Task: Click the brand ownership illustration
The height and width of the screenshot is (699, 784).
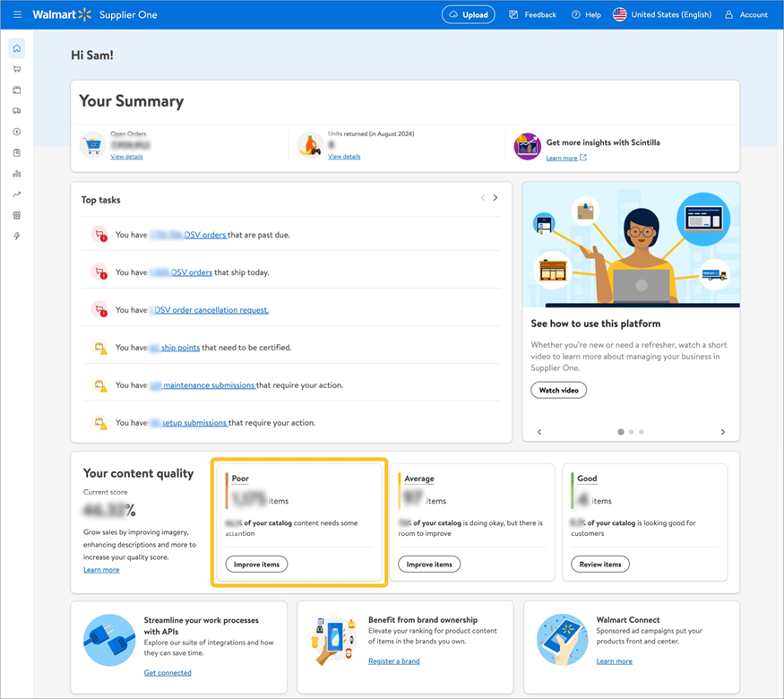Action: pos(332,641)
